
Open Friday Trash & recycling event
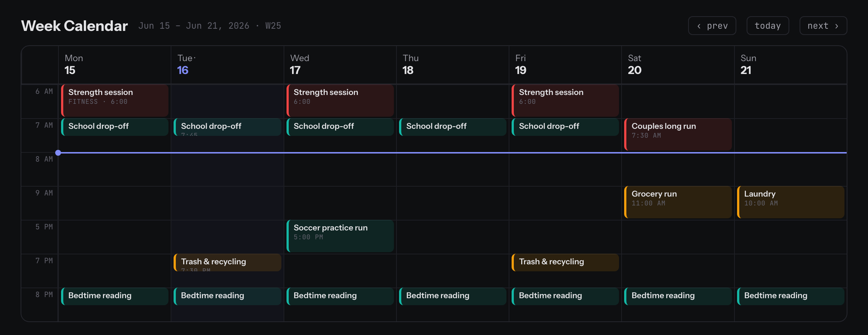[x=565, y=262]
